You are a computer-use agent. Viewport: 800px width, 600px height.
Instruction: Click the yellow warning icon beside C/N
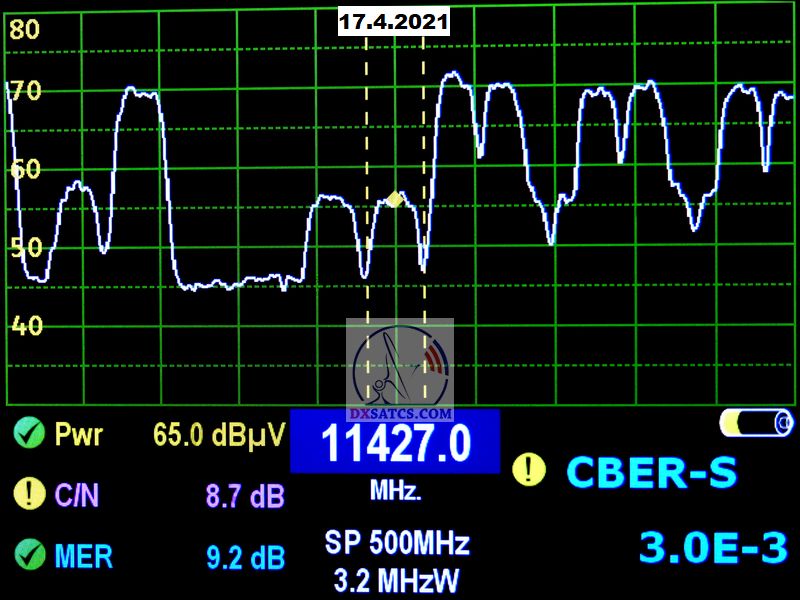click(30, 494)
